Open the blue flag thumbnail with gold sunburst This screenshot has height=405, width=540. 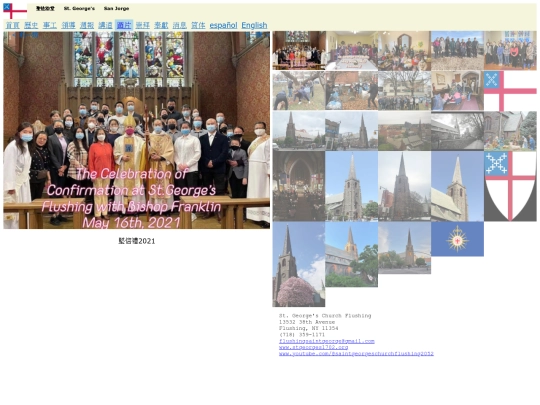(457, 239)
